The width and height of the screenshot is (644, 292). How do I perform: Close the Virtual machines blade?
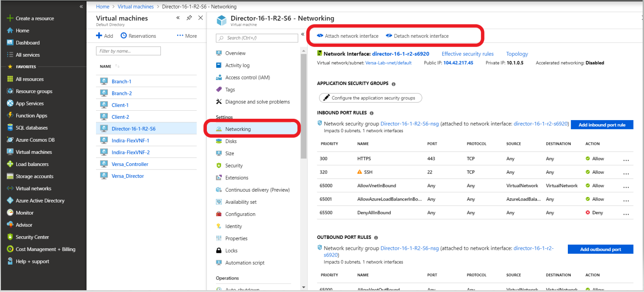(201, 18)
